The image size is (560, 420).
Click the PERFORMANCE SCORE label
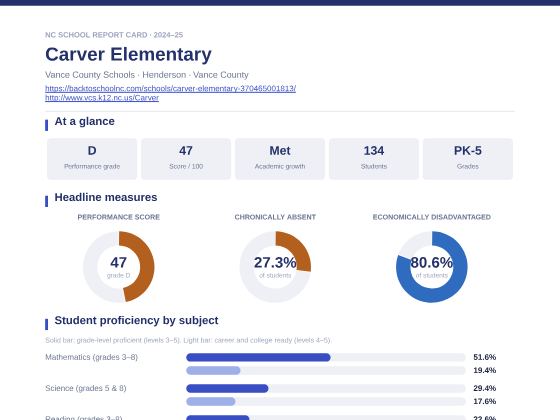[x=119, y=217]
